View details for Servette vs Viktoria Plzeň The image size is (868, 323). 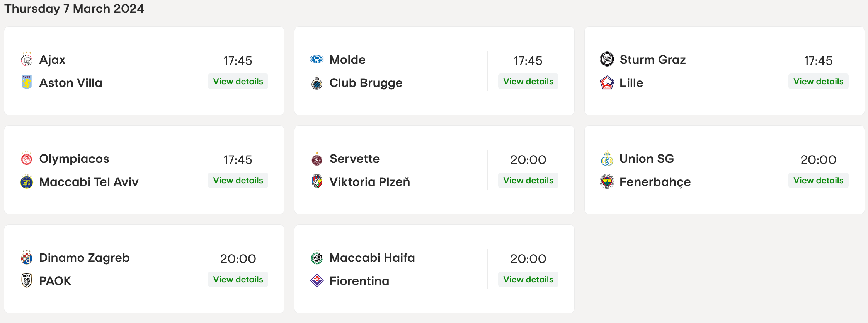pos(528,181)
